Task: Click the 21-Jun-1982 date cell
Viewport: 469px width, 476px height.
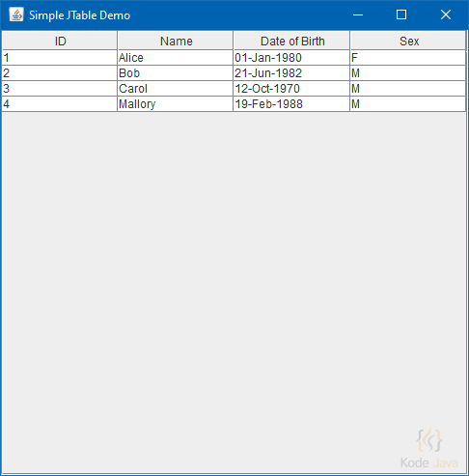Action: pos(291,73)
